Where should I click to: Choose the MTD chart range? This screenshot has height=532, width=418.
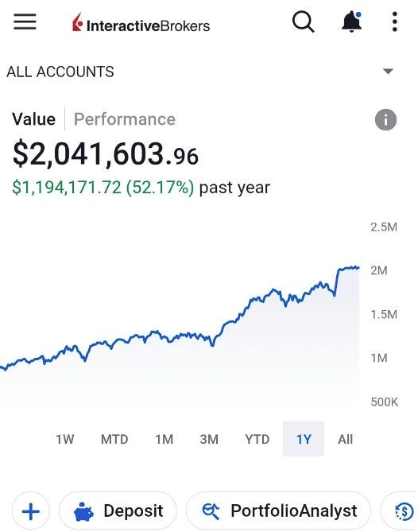114,439
